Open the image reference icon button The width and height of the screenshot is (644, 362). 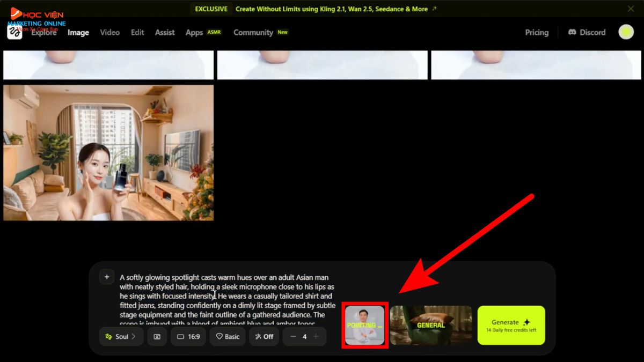pos(157,337)
